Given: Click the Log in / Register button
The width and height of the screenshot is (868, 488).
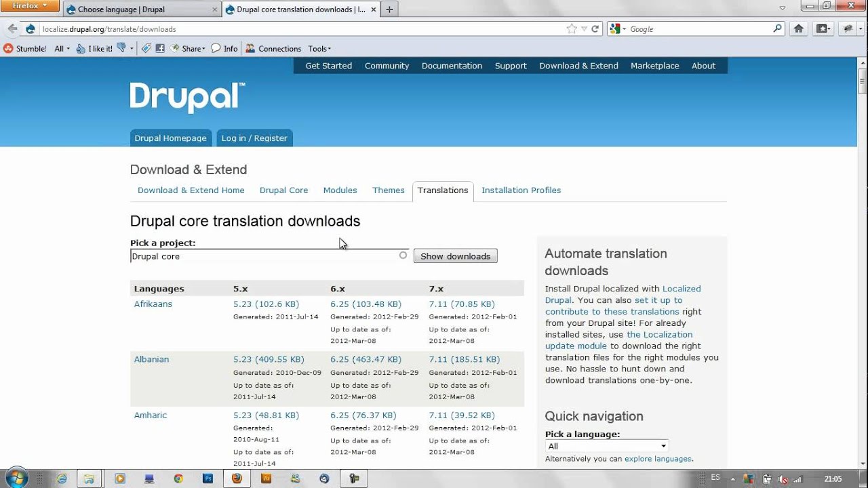Looking at the screenshot, I should pos(254,138).
